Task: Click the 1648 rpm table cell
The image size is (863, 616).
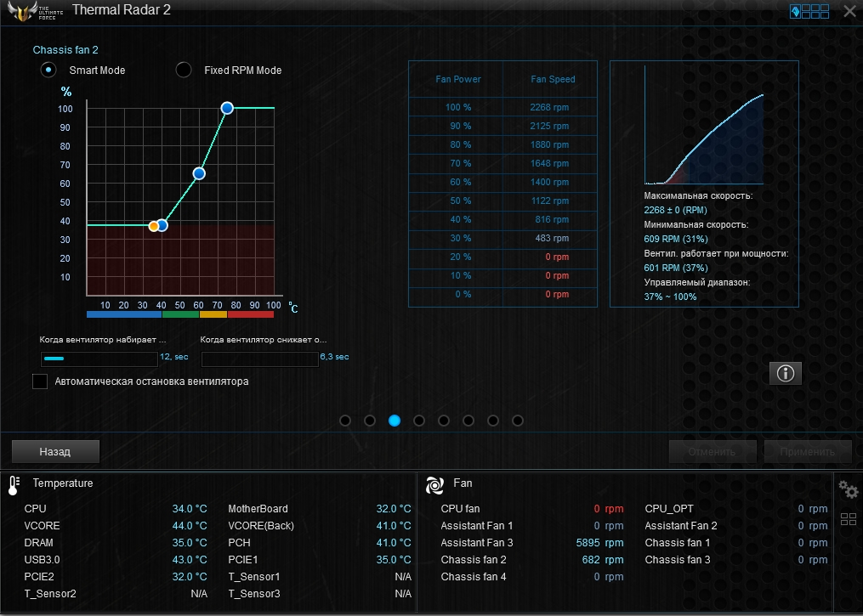Action: (549, 163)
